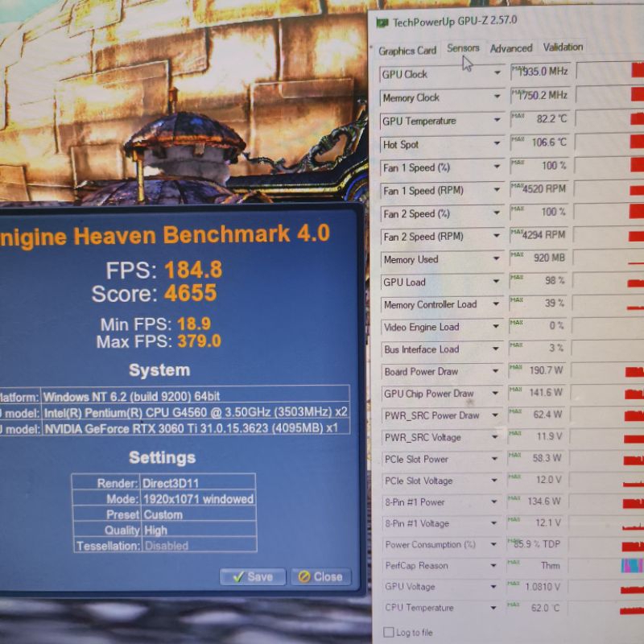Open the Bus Interface Load dropdown
644x644 pixels.
click(x=496, y=349)
